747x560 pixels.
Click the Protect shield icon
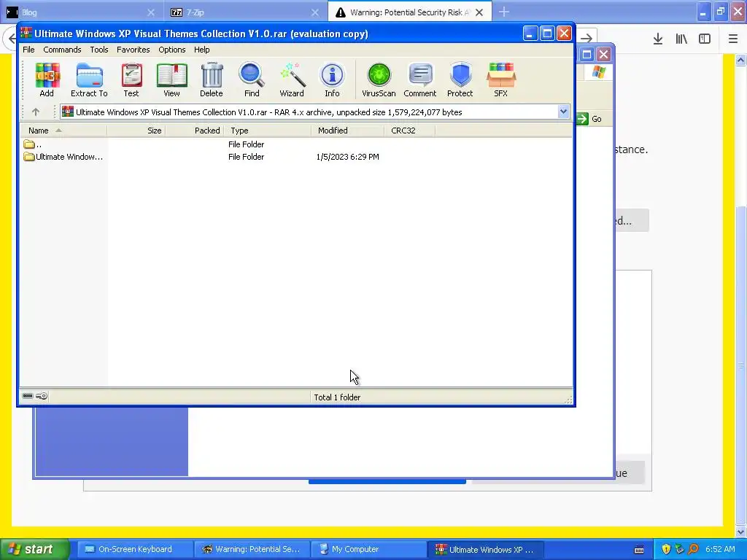pyautogui.click(x=460, y=80)
